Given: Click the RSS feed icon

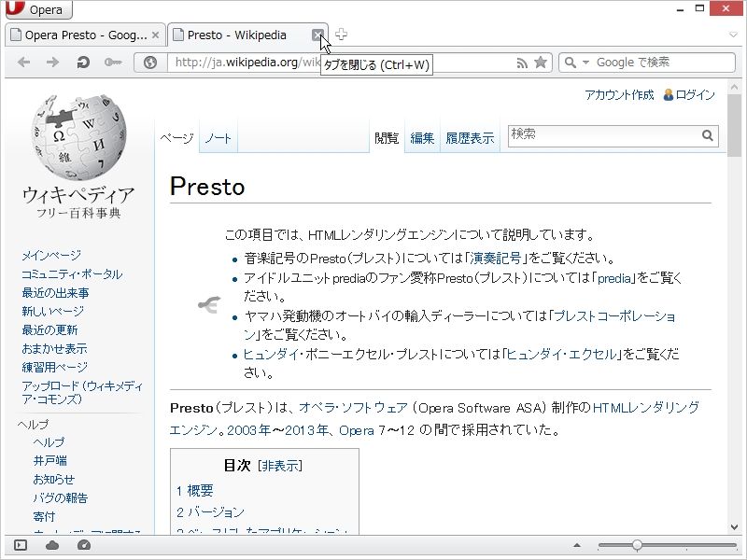Looking at the screenshot, I should [x=522, y=63].
